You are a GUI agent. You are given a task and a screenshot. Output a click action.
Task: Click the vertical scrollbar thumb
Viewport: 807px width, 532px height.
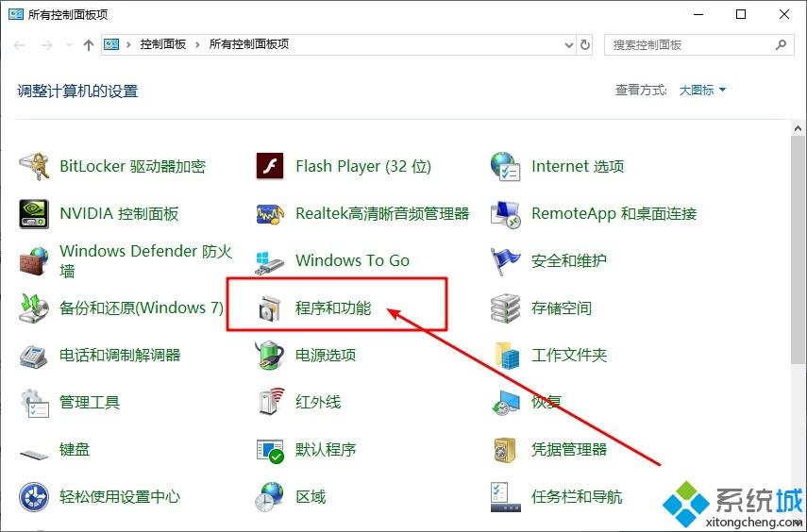coord(799,250)
